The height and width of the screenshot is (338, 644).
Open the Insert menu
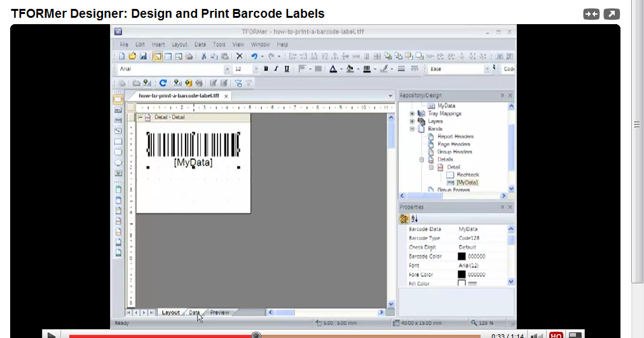click(158, 44)
